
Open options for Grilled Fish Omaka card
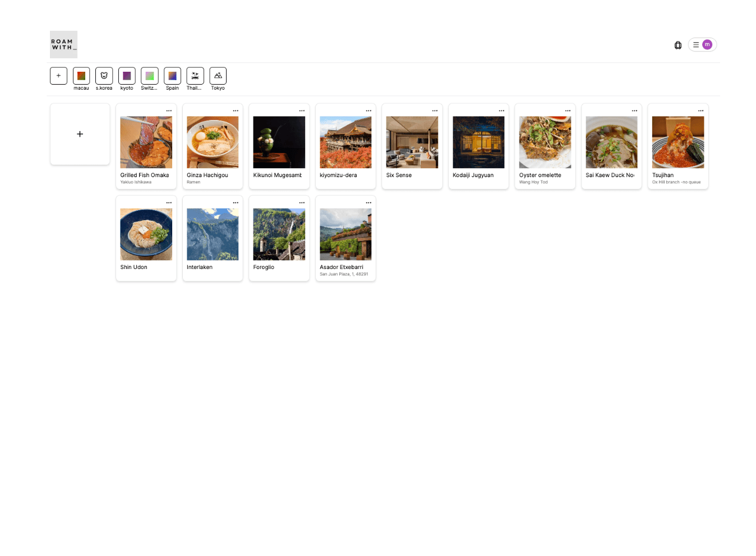pyautogui.click(x=169, y=111)
